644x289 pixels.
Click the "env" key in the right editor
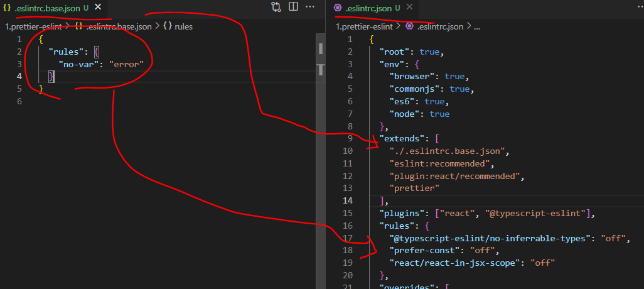tap(392, 65)
